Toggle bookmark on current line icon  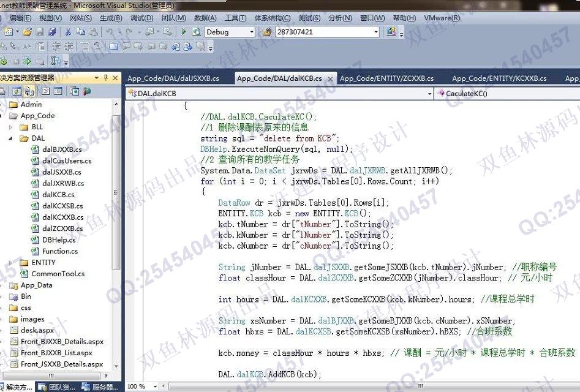[113, 46]
